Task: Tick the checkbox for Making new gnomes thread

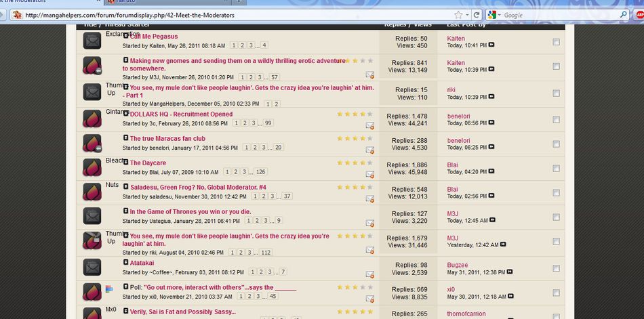Action: click(556, 66)
